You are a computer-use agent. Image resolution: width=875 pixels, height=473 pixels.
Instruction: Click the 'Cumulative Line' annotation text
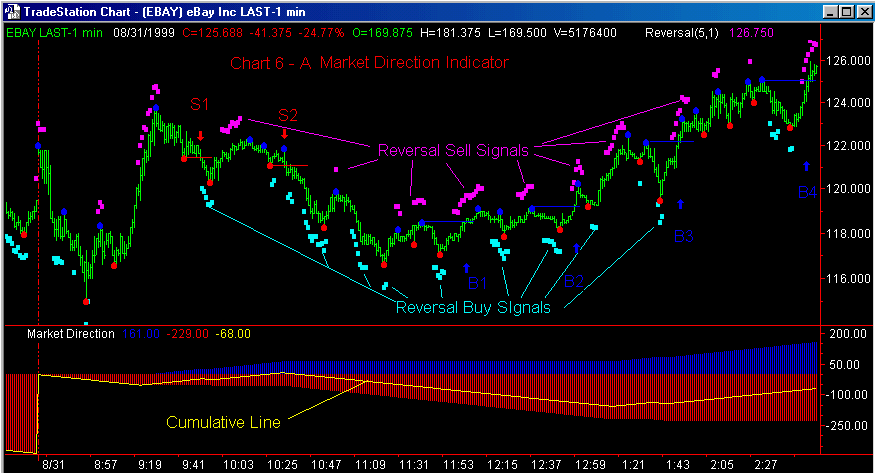coord(223,422)
